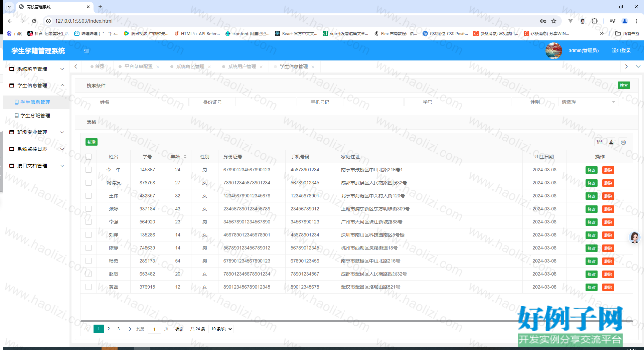Click the print table icon
The height and width of the screenshot is (350, 644).
pos(623,142)
